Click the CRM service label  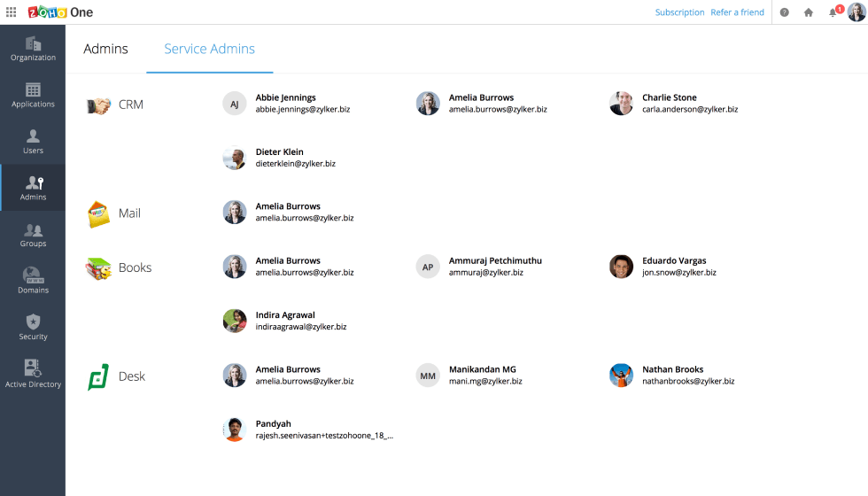(131, 105)
